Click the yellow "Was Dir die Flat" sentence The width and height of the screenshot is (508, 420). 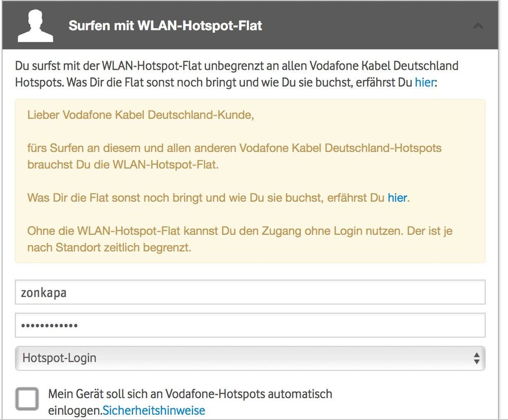click(205, 198)
